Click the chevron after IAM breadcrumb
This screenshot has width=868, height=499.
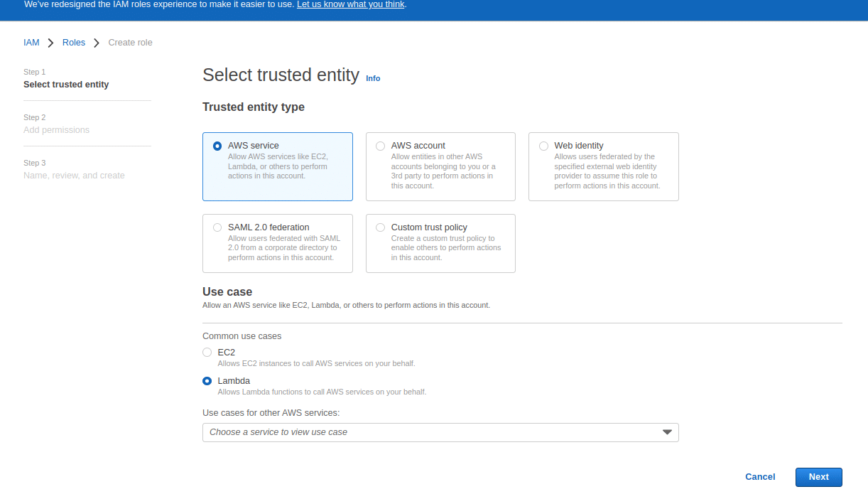click(x=50, y=43)
